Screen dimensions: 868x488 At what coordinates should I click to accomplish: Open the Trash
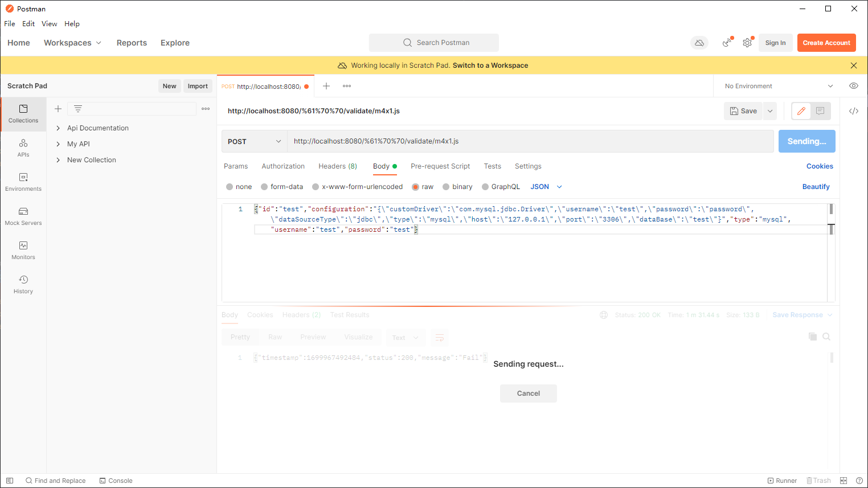(x=818, y=481)
